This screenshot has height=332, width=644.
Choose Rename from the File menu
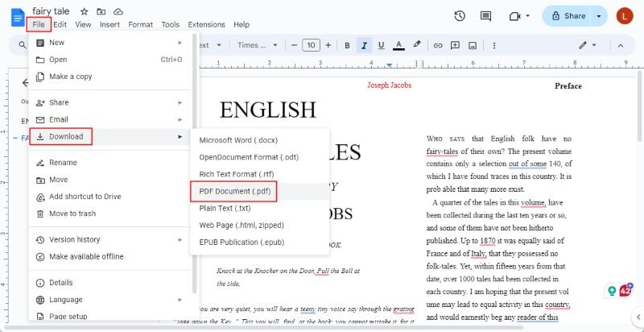(109, 163)
